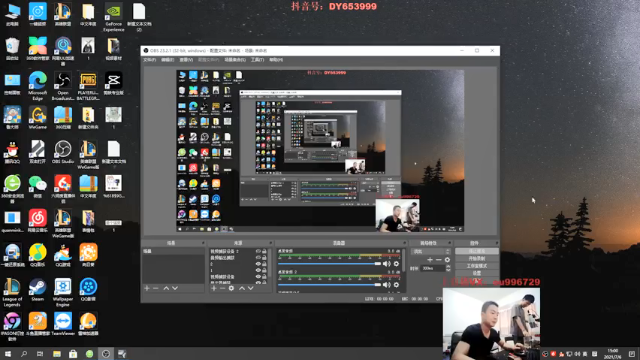
Task: Remove scene with the Scenes minus icon
Action: (x=156, y=288)
